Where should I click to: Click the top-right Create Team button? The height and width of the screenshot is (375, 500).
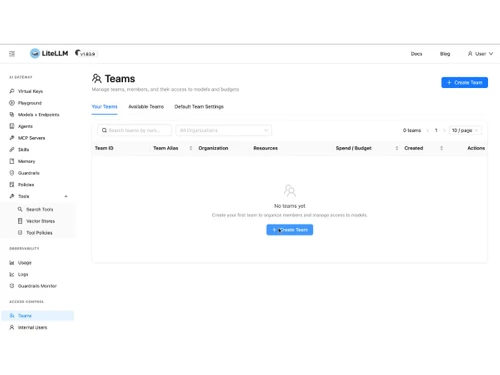coord(465,82)
